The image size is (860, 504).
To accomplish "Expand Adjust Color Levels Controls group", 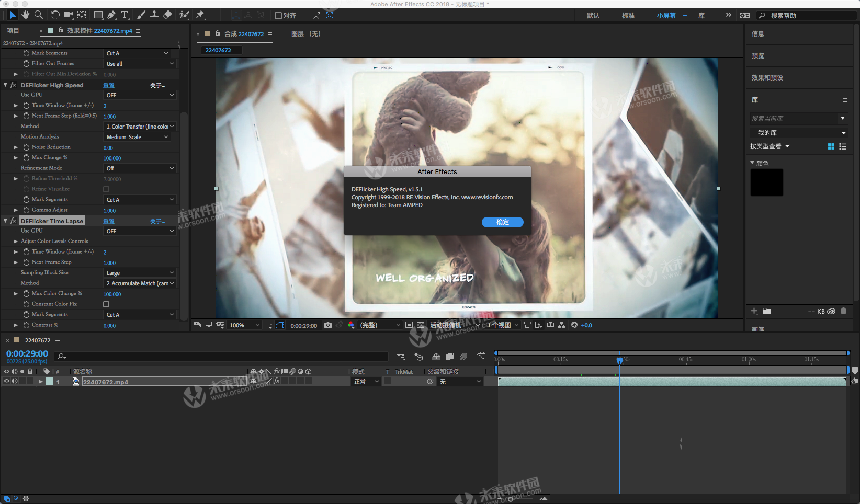I will [16, 242].
